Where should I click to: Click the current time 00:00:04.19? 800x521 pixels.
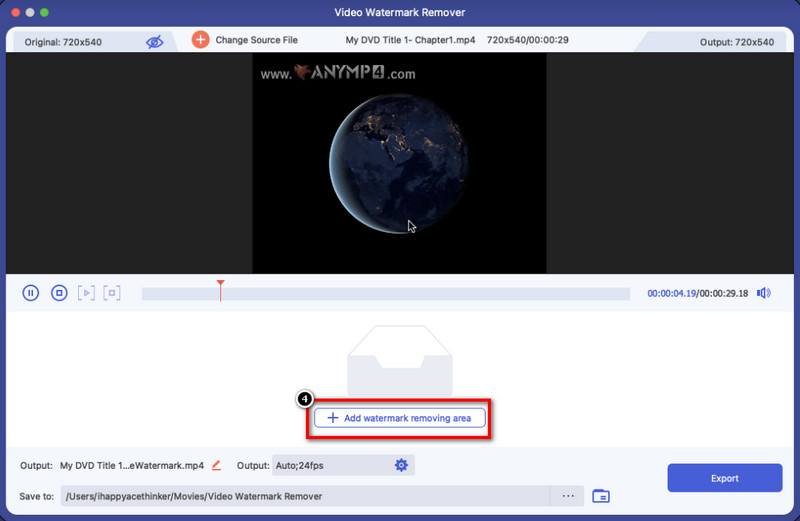(671, 293)
